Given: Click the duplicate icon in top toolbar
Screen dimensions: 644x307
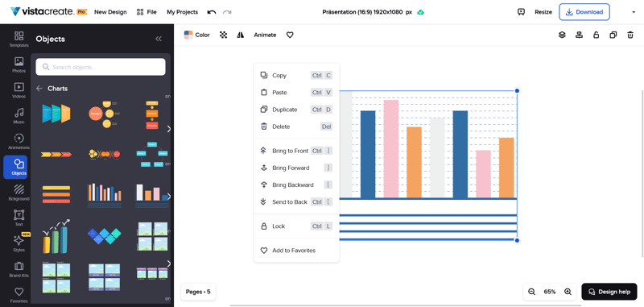Looking at the screenshot, I should coord(613,35).
